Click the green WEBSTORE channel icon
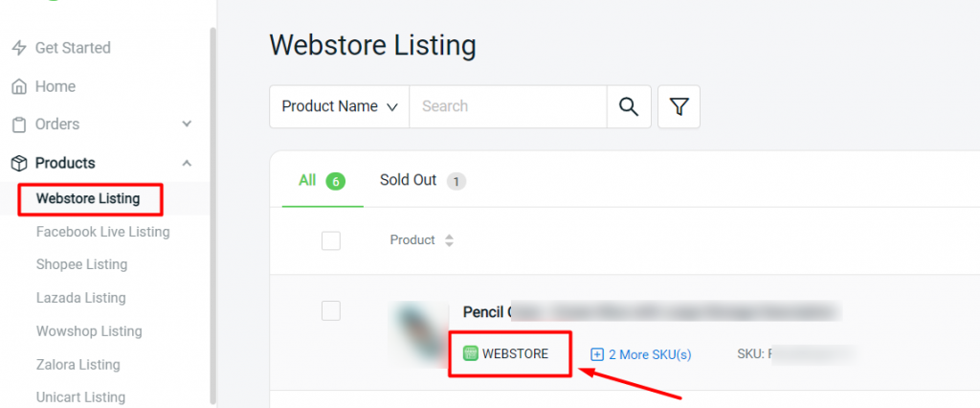 pos(470,353)
